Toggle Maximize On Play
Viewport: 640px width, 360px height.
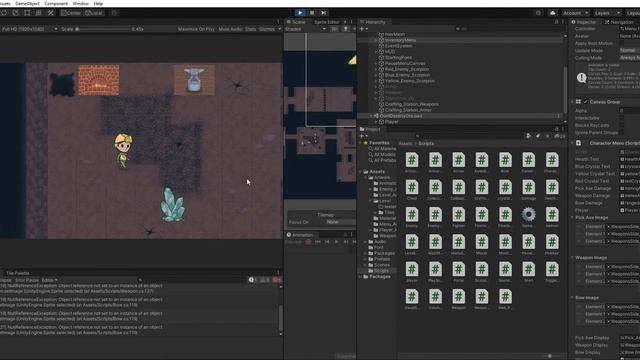pos(196,29)
